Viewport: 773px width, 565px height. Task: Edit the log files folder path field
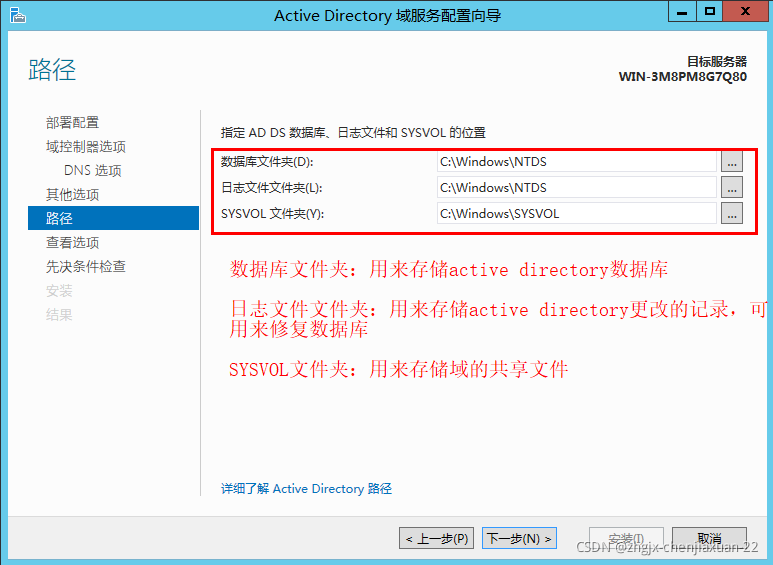tap(576, 188)
